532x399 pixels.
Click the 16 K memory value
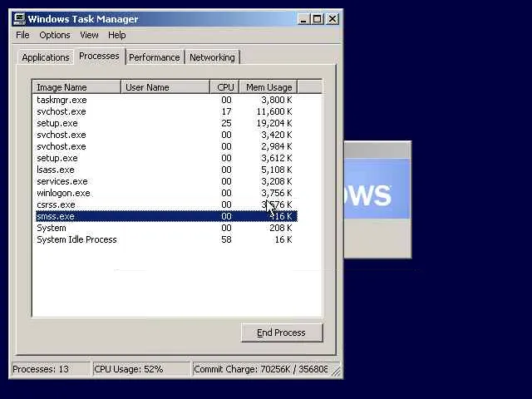[x=283, y=239]
